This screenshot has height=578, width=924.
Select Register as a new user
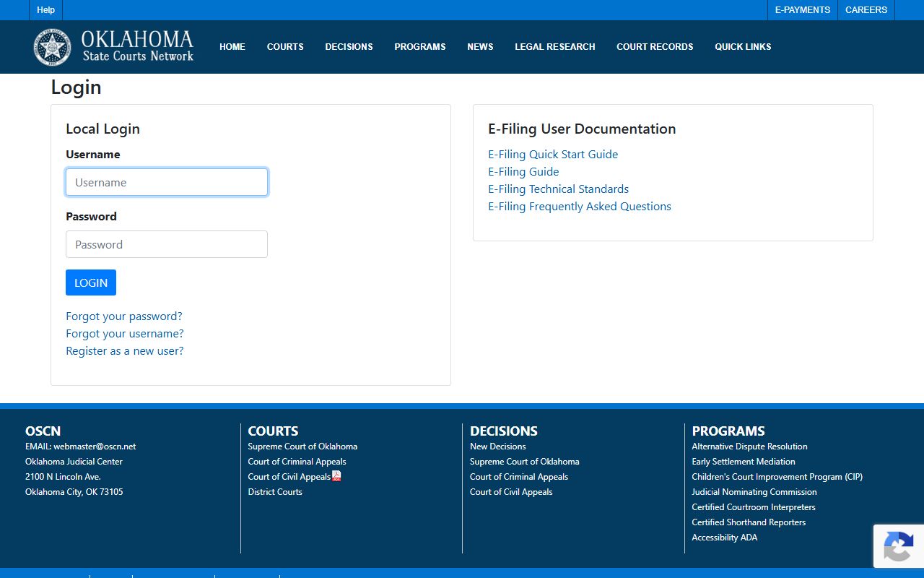click(x=125, y=351)
